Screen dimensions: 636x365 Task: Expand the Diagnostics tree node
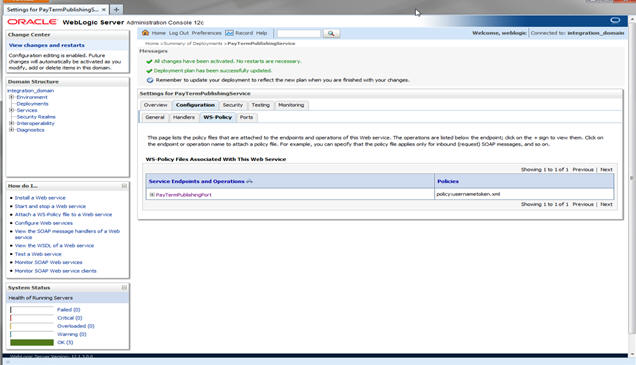pos(12,130)
